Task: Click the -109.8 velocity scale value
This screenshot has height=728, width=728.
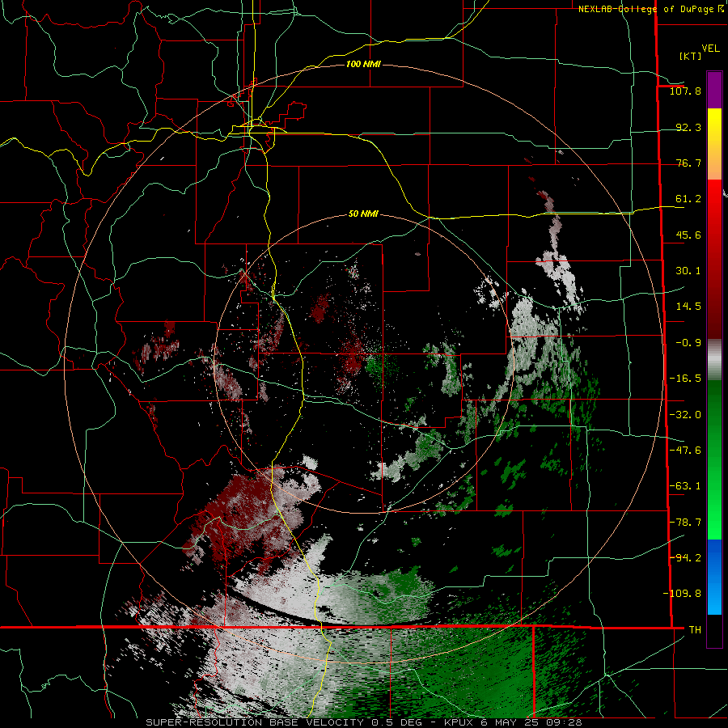Action: (x=682, y=594)
